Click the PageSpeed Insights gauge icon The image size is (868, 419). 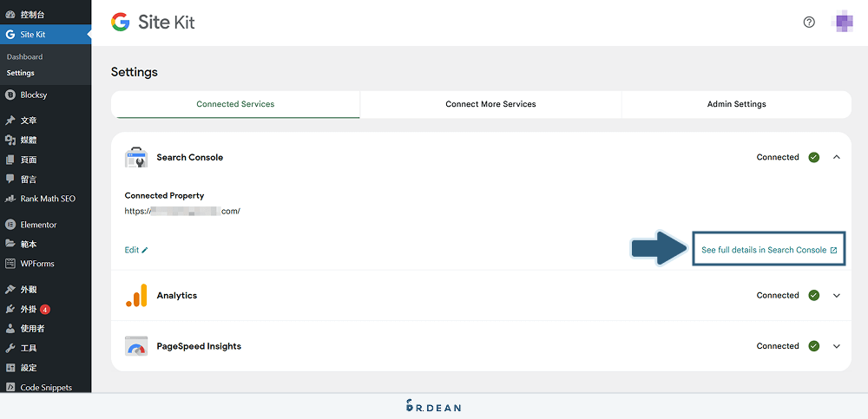pos(136,346)
